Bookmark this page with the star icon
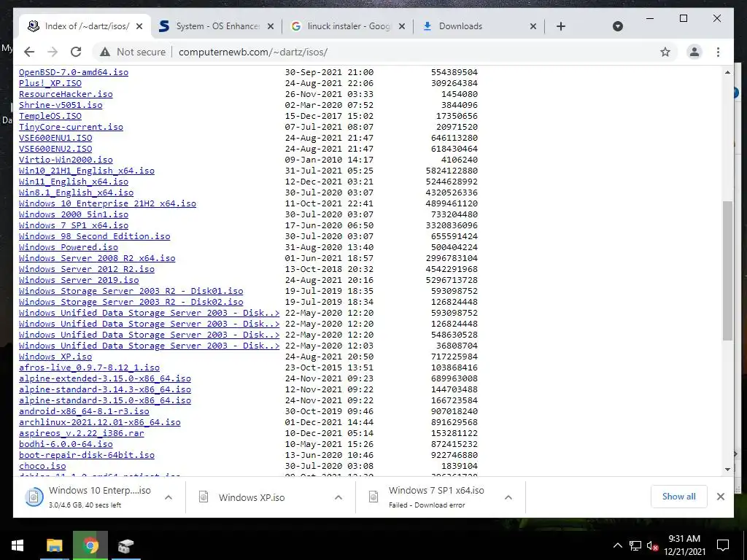This screenshot has width=747, height=560. tap(665, 52)
